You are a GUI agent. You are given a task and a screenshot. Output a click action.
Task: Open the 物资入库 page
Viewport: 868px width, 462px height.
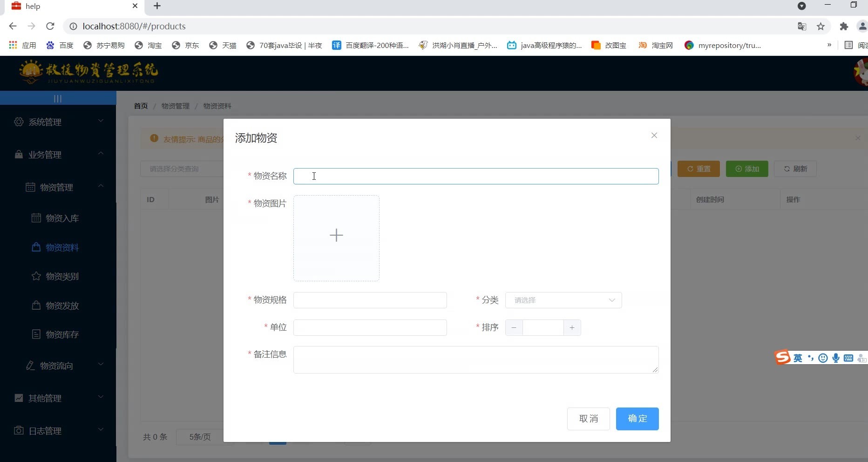pos(58,218)
